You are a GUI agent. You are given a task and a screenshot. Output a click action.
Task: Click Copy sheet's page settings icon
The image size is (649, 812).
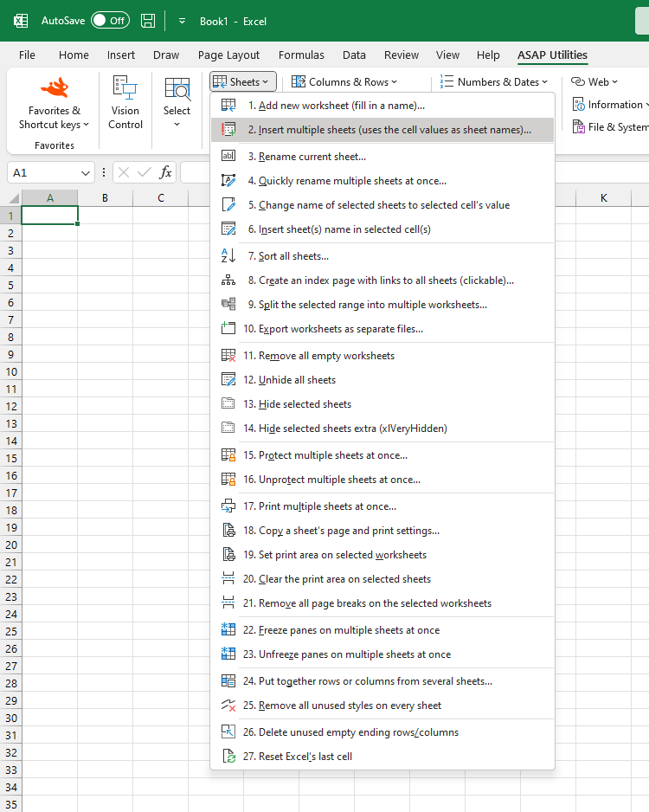pos(228,531)
